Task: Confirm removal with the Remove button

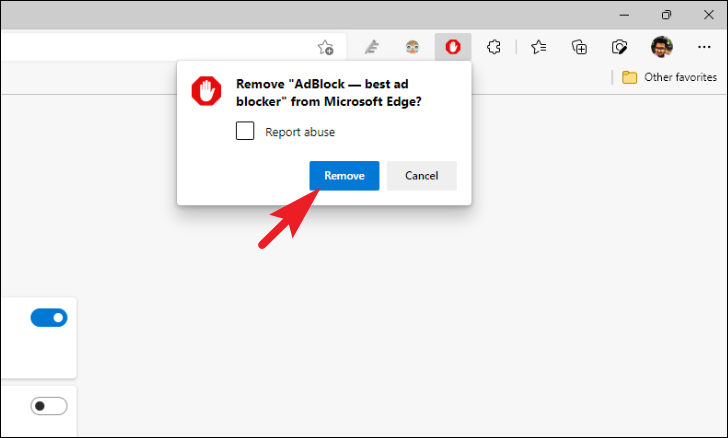Action: click(x=344, y=176)
